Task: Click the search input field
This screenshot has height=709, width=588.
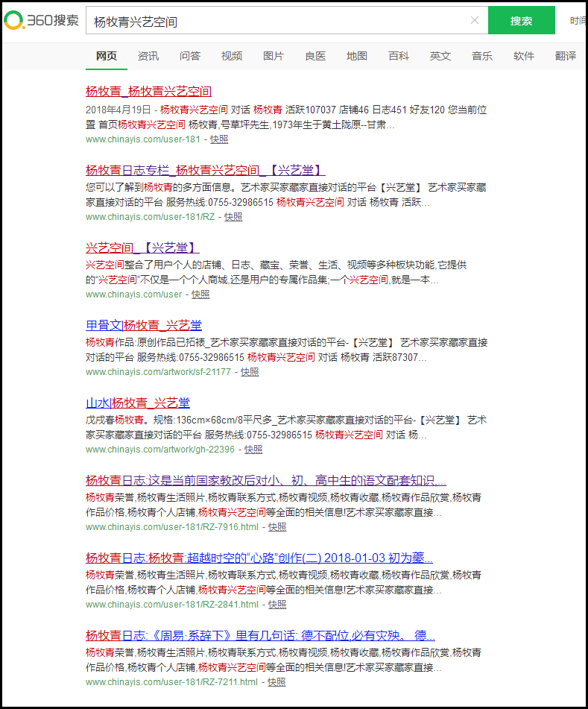Action: click(x=276, y=21)
